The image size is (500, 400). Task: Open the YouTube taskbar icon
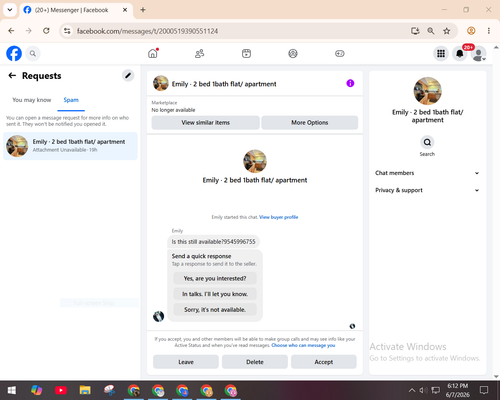(x=61, y=390)
